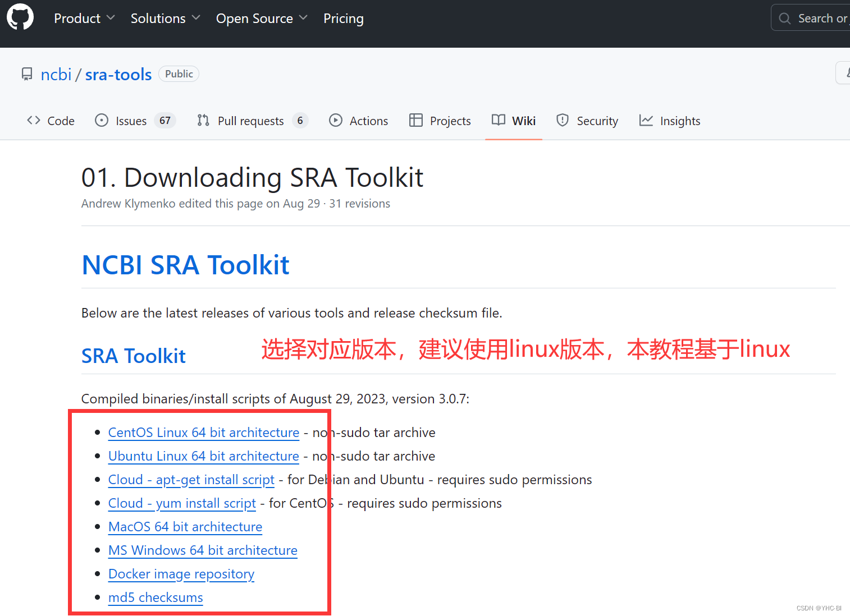Switch to the Issues tab
This screenshot has height=616, width=850.
pyautogui.click(x=135, y=121)
